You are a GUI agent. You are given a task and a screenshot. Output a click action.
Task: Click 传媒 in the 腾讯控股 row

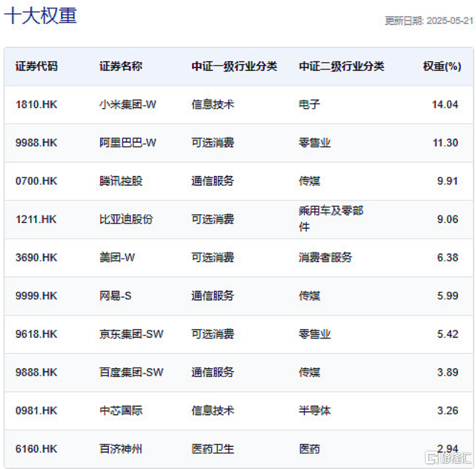(x=309, y=181)
